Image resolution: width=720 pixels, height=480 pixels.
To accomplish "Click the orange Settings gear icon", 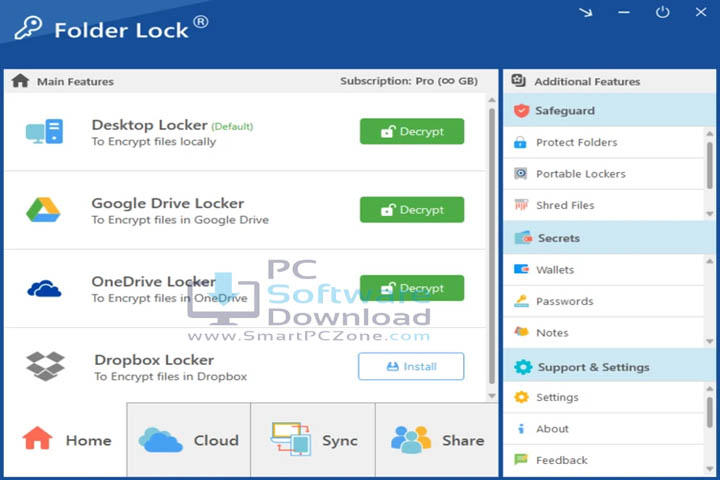I will click(521, 397).
